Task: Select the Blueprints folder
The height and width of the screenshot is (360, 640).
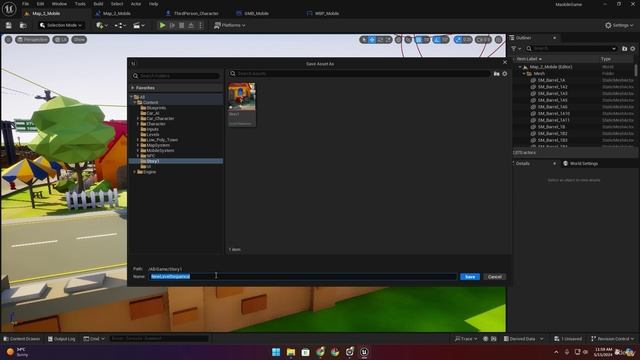Action: [156, 108]
